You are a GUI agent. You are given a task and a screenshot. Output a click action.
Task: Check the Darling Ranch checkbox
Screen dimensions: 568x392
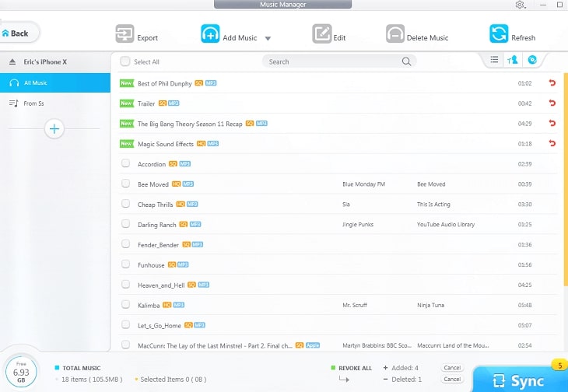click(x=126, y=224)
